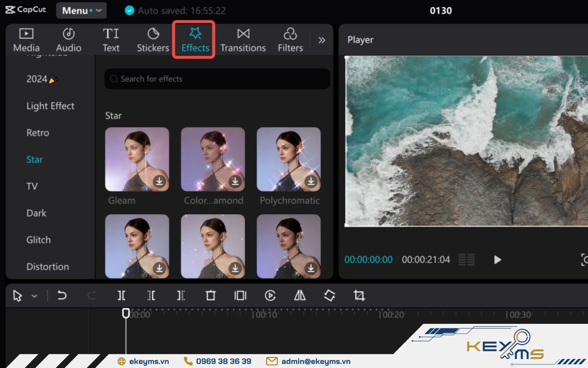Expand the Menu dropdown at the top
The height and width of the screenshot is (368, 588).
click(81, 10)
